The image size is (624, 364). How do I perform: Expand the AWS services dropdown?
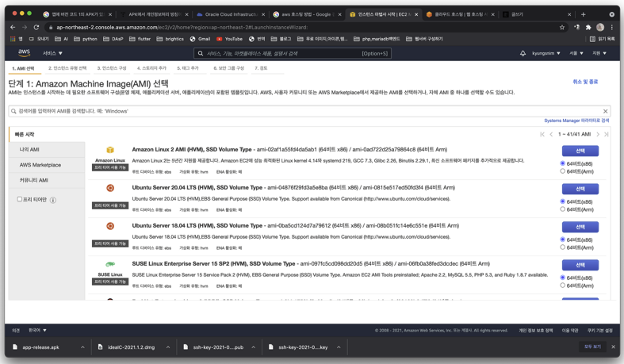tap(52, 53)
